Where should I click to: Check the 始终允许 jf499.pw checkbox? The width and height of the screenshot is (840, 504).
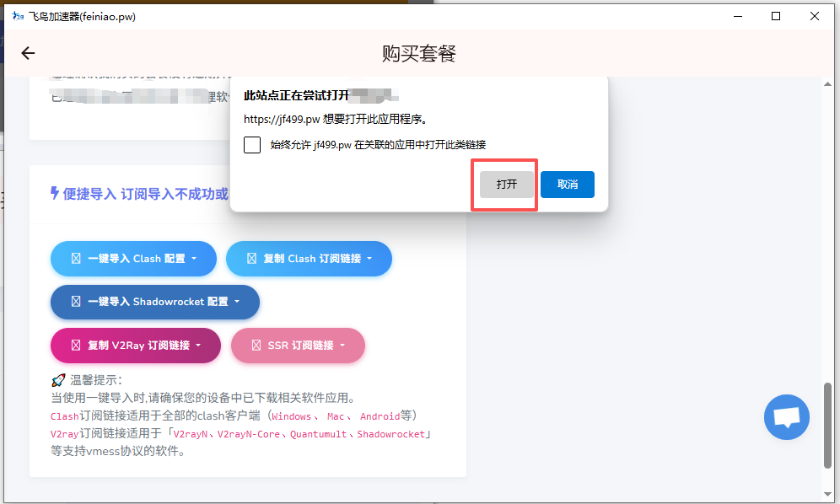(x=252, y=145)
